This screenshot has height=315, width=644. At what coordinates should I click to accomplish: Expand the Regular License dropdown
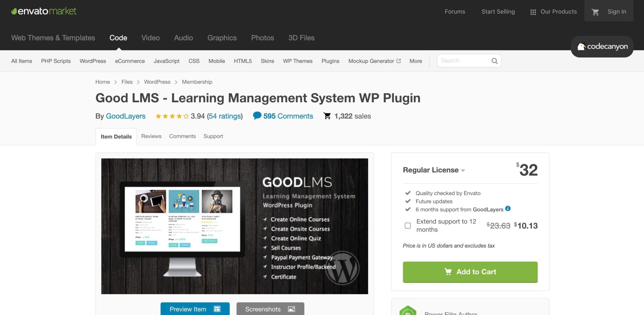(x=434, y=170)
